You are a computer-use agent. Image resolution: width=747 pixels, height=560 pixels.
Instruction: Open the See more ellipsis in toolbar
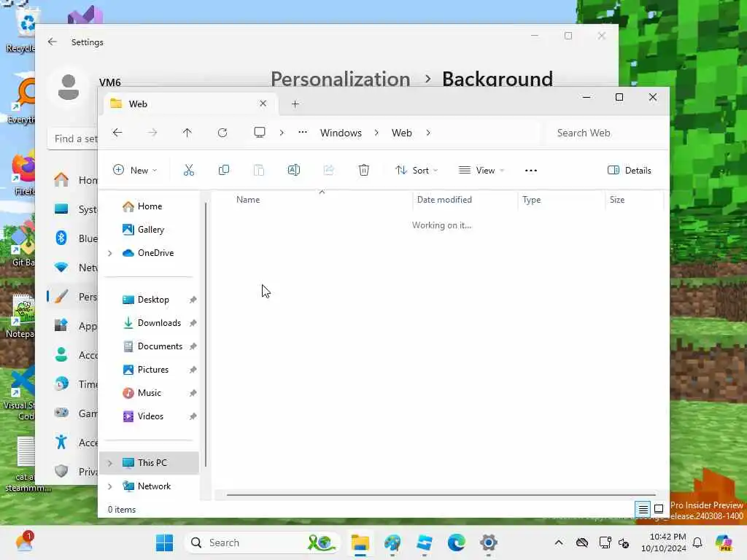point(531,171)
